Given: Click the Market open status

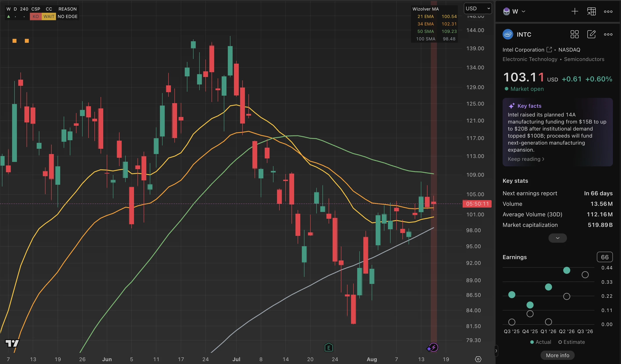Looking at the screenshot, I should click(524, 89).
